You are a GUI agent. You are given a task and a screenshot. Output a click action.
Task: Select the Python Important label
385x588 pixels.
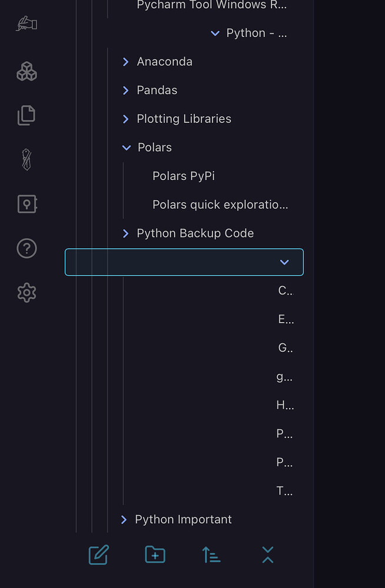(183, 519)
